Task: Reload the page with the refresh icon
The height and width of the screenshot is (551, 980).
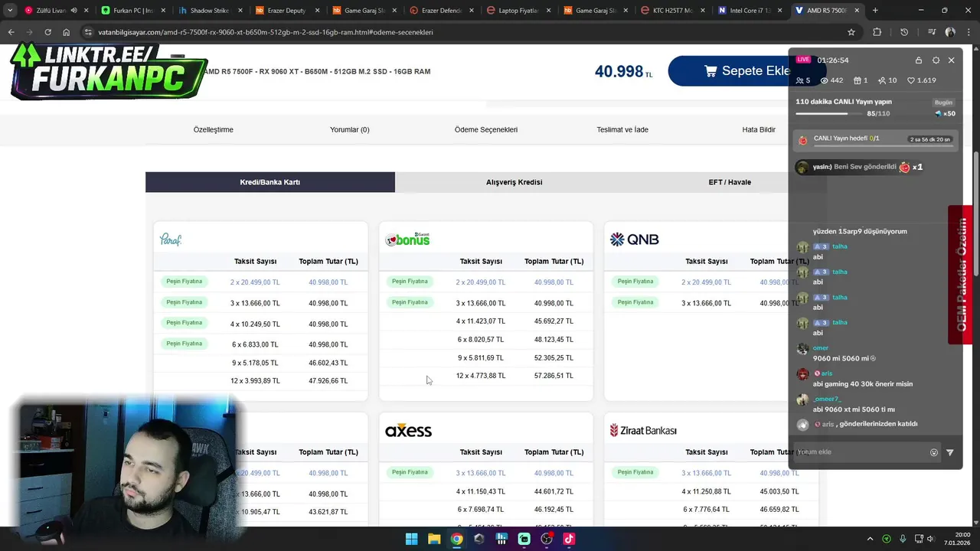Action: (x=47, y=32)
